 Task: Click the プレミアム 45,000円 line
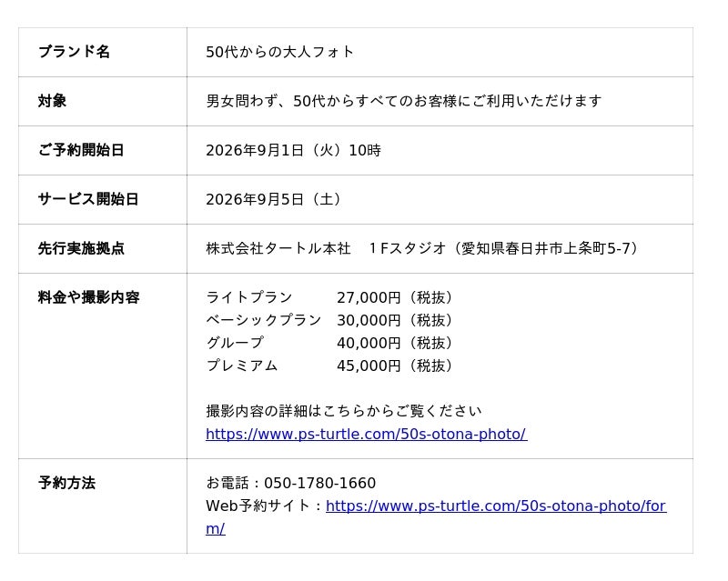330,366
